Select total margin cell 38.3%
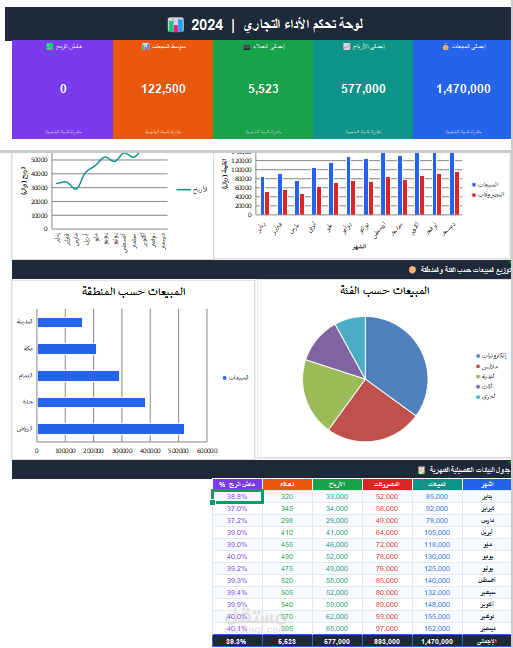This screenshot has width=513, height=648. pos(237,641)
